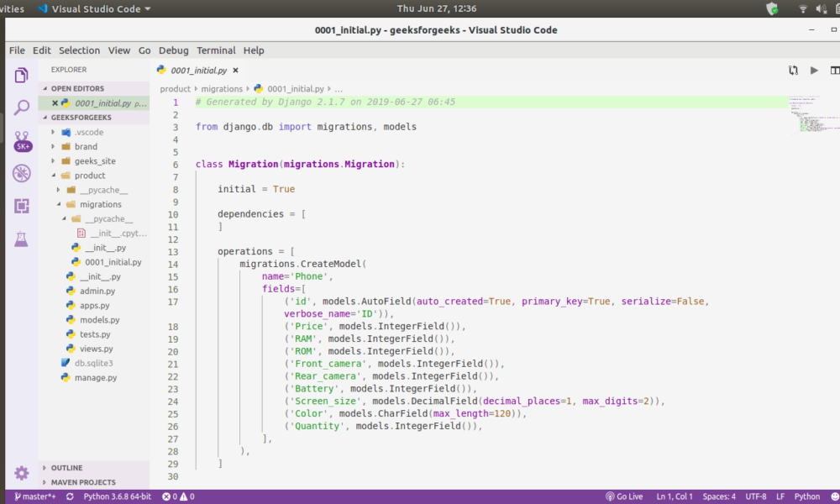The height and width of the screenshot is (504, 840).
Task: Expand the .vscode folder
Action: click(89, 132)
